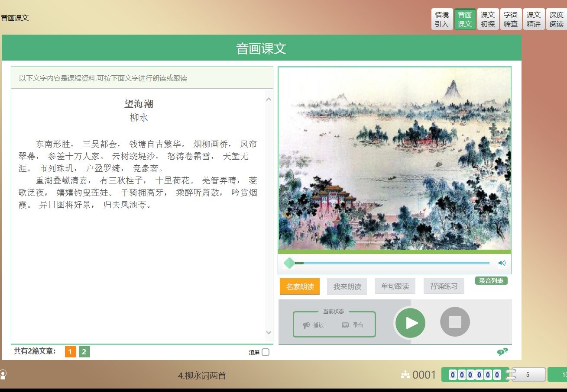Click the poem title 望海潮

[x=139, y=104]
